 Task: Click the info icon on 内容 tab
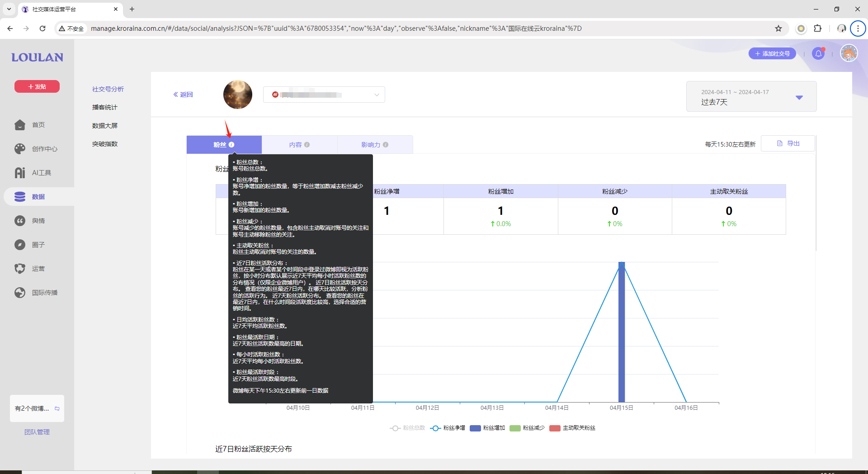pyautogui.click(x=307, y=145)
